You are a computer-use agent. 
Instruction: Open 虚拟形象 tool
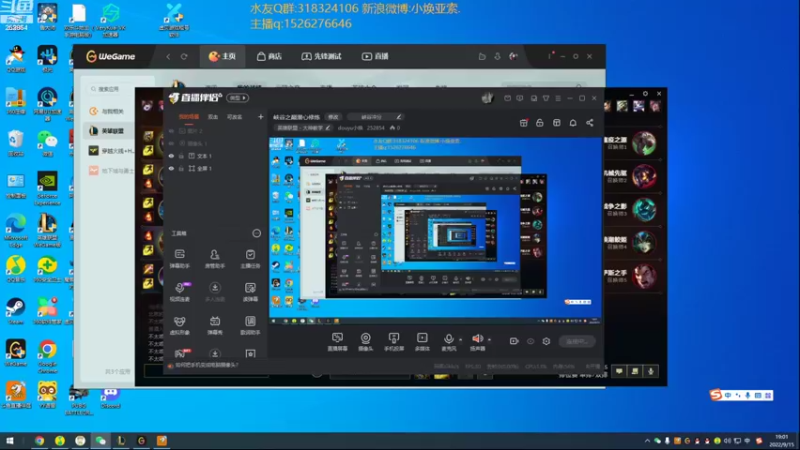click(x=180, y=325)
